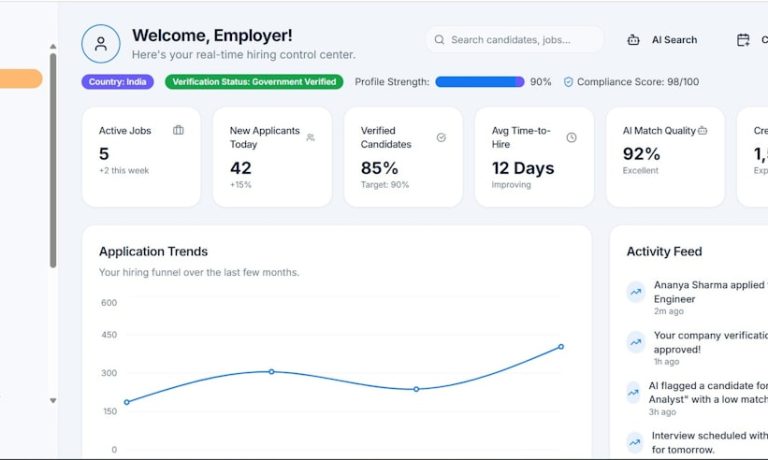768x460 pixels.
Task: Open the AI Search button
Action: (664, 40)
